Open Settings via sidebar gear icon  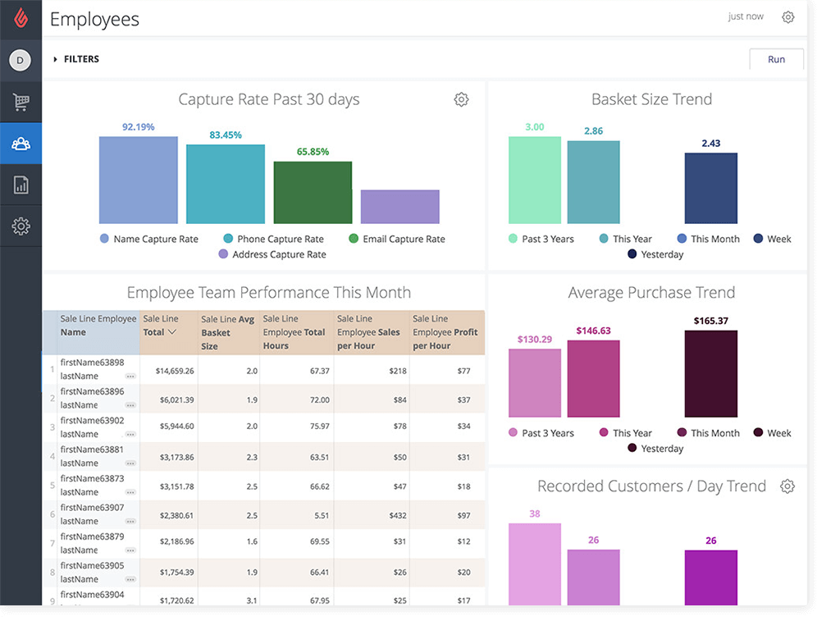click(20, 227)
